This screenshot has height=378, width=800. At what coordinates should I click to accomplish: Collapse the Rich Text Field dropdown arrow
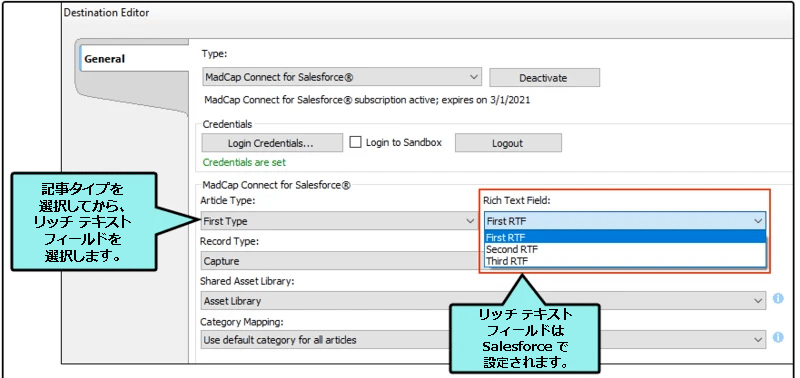click(758, 221)
